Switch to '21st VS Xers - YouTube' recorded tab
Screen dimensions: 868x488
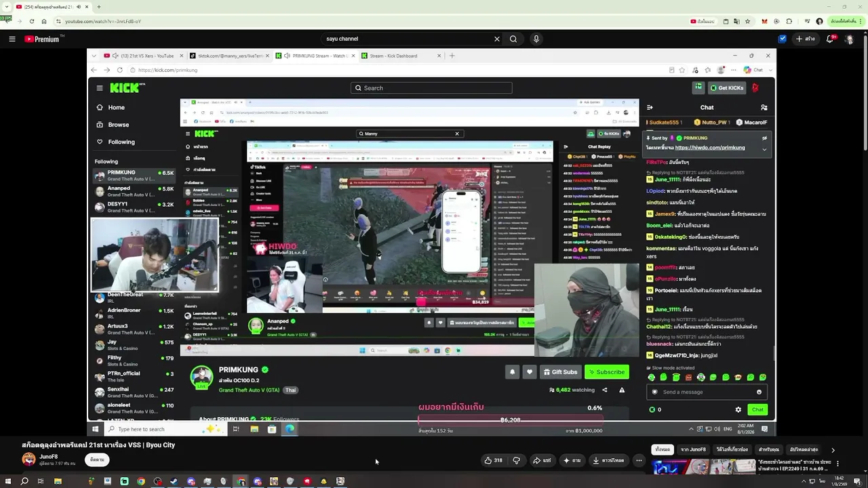(144, 56)
